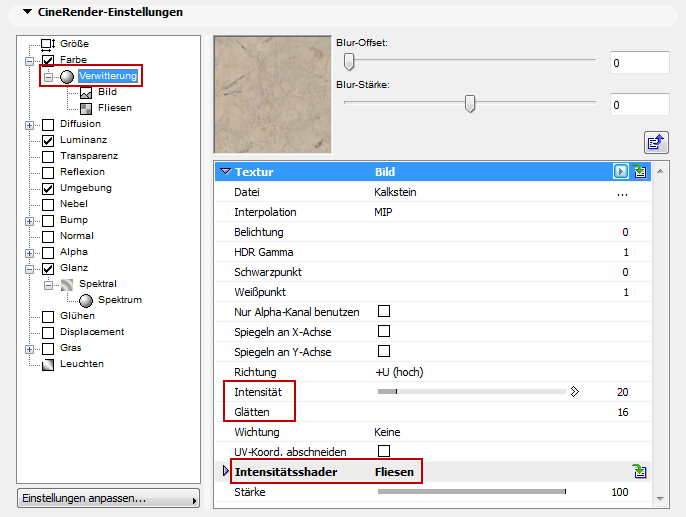Screen dimensions: 686x517
Task: Enable the Alpha channel checkbox
Action: point(48,252)
